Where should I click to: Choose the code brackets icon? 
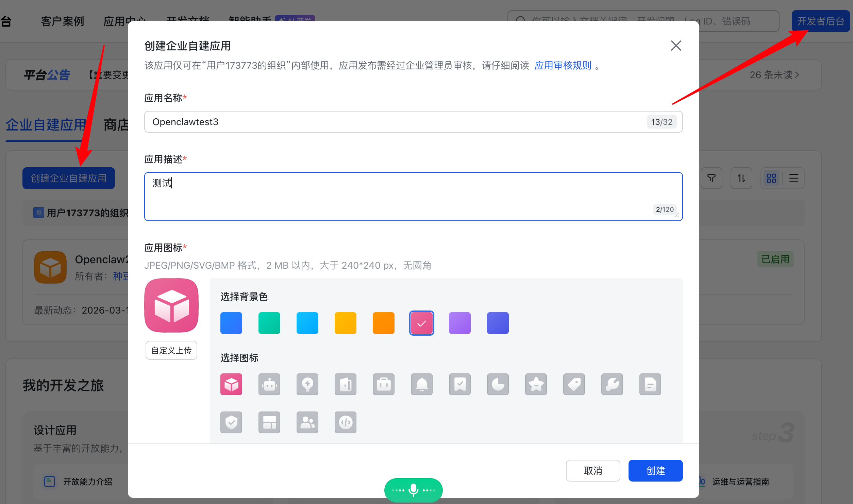[345, 422]
